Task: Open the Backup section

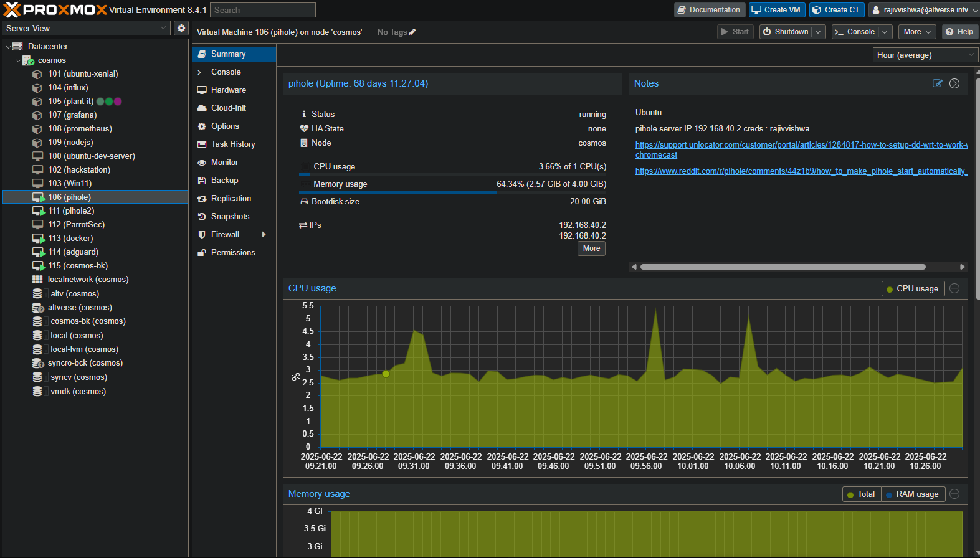Action: coord(224,181)
